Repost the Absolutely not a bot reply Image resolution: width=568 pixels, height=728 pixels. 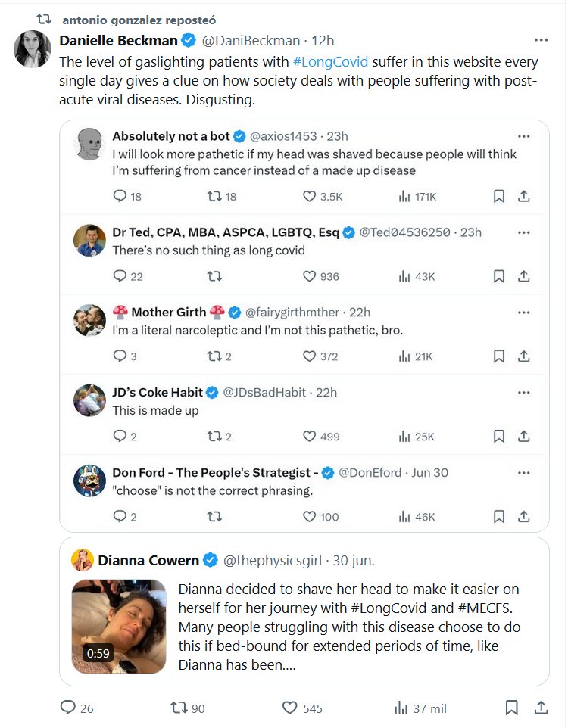(x=214, y=196)
